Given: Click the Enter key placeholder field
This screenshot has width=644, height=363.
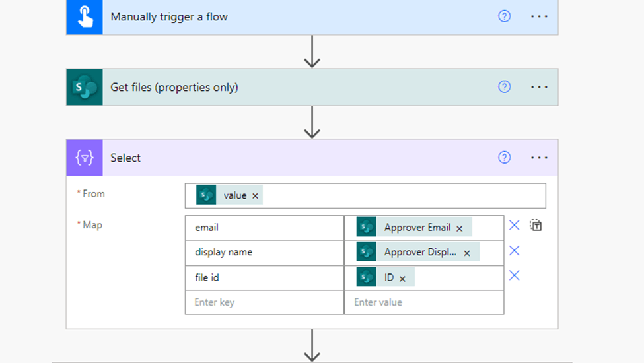Looking at the screenshot, I should pos(264,302).
